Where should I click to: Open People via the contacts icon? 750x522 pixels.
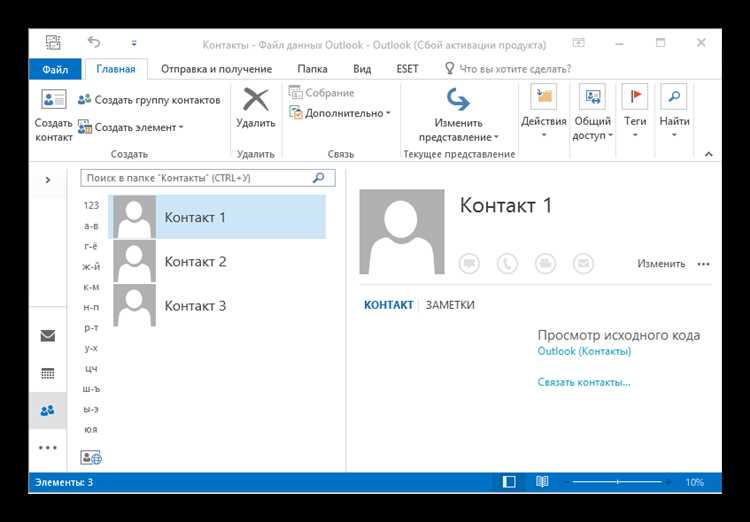pos(48,411)
